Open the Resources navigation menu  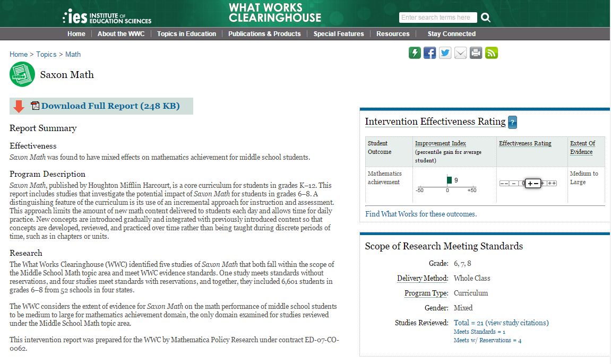click(x=393, y=34)
